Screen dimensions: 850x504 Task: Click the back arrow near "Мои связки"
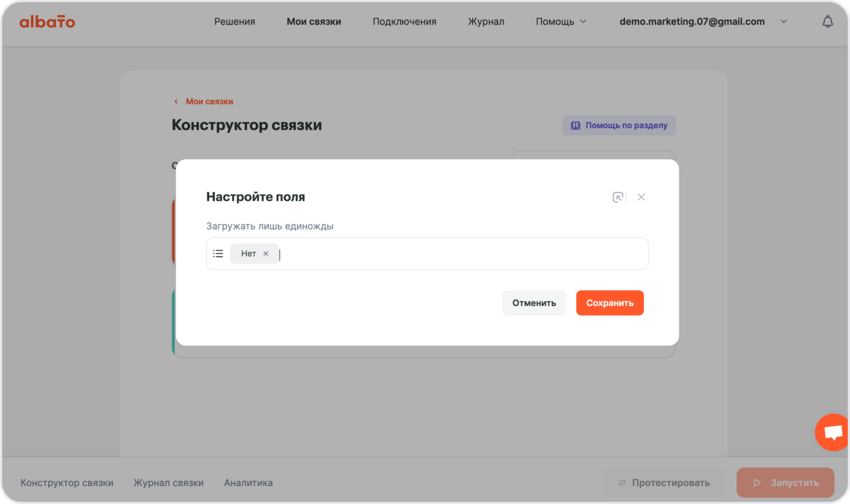click(176, 101)
